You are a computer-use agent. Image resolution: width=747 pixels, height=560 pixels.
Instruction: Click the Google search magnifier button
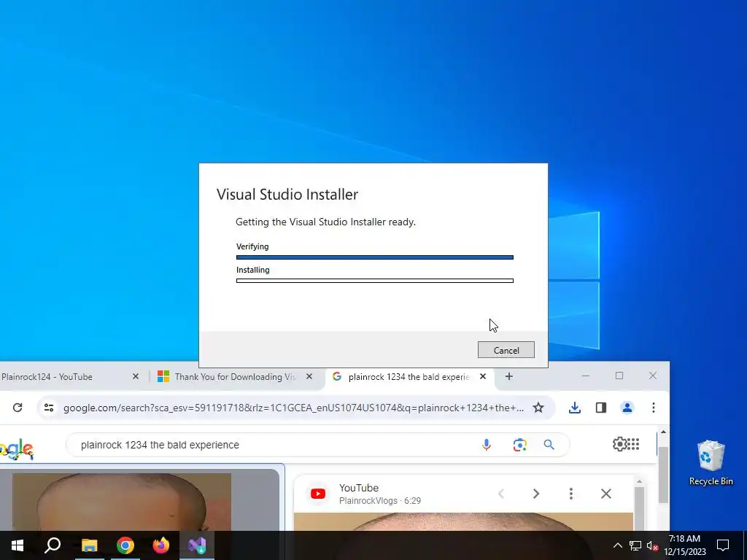tap(549, 445)
